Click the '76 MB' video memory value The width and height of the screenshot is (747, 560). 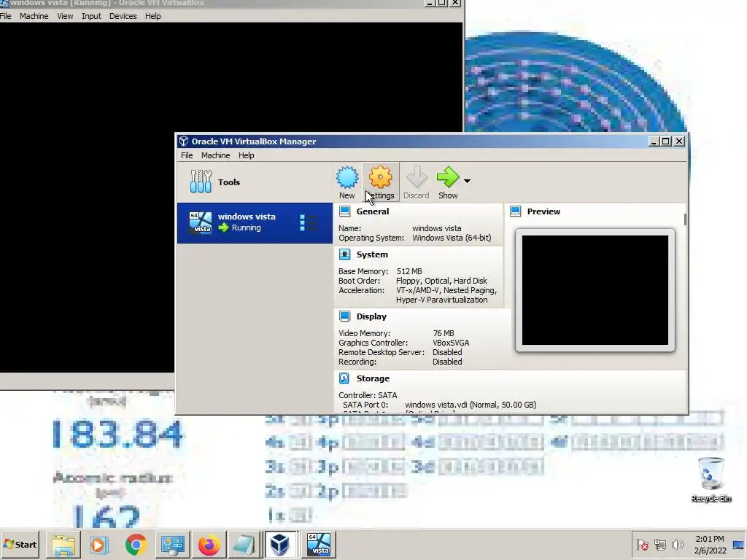tap(444, 332)
